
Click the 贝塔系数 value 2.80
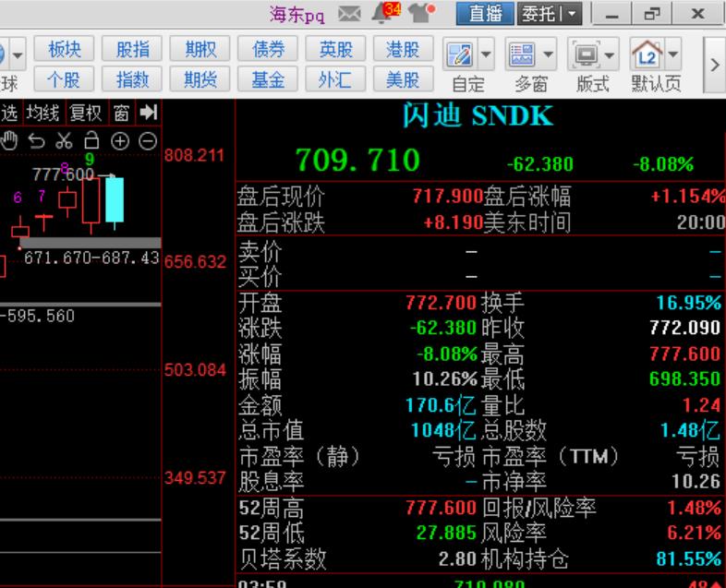pyautogui.click(x=457, y=558)
